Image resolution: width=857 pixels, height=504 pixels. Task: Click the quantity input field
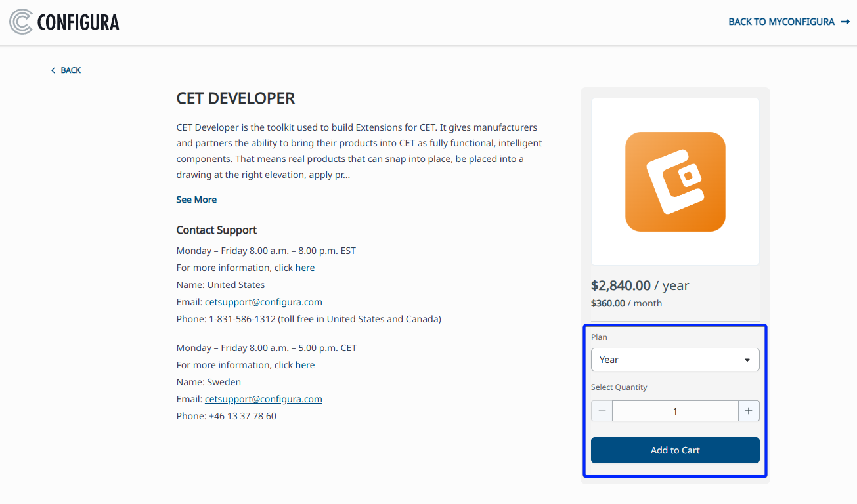tap(675, 411)
